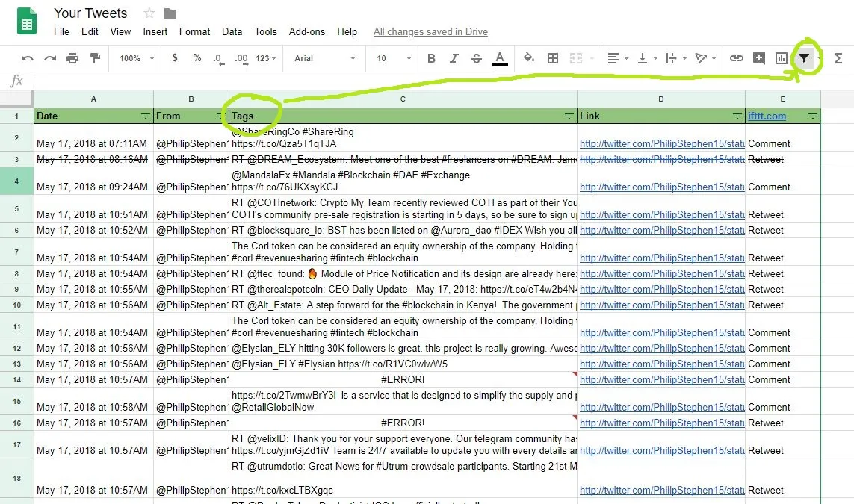Toggle italic formatting

454,58
